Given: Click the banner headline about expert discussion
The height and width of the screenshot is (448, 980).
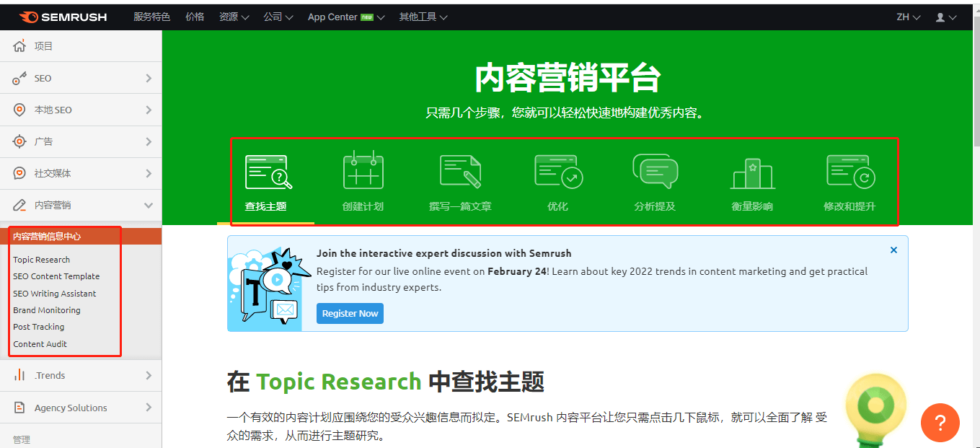Looking at the screenshot, I should (x=443, y=253).
